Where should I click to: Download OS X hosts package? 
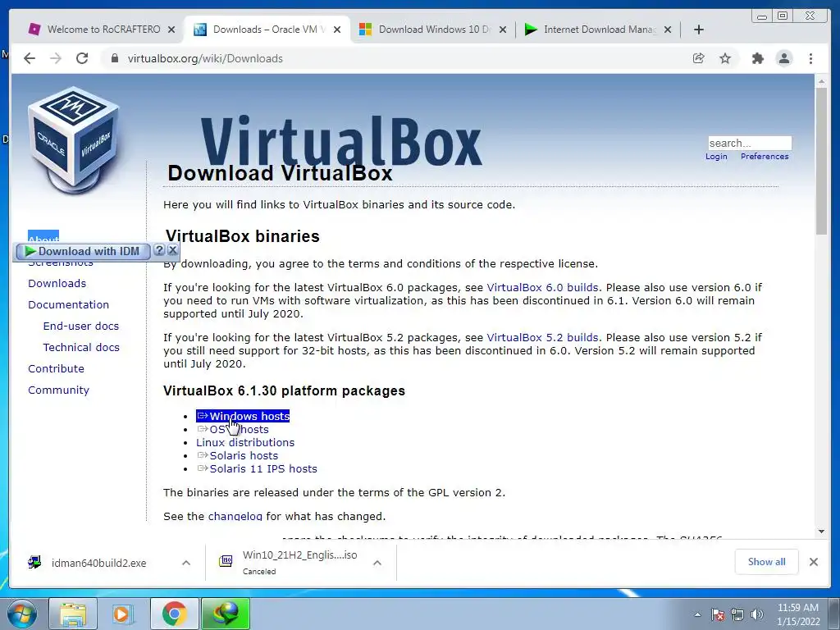click(232, 430)
